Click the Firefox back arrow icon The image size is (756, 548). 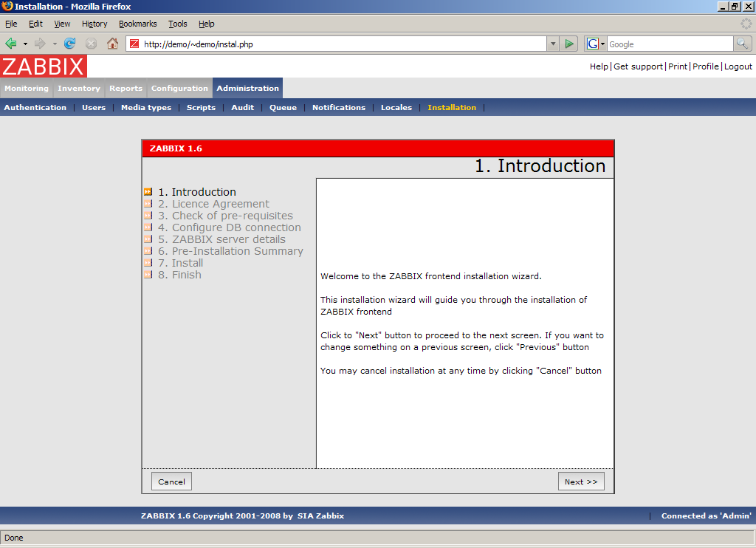pos(10,44)
